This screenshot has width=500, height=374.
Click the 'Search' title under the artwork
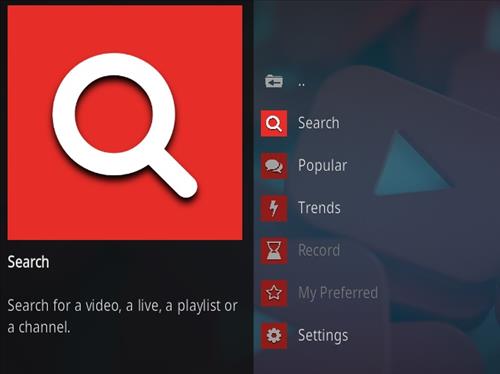(28, 262)
